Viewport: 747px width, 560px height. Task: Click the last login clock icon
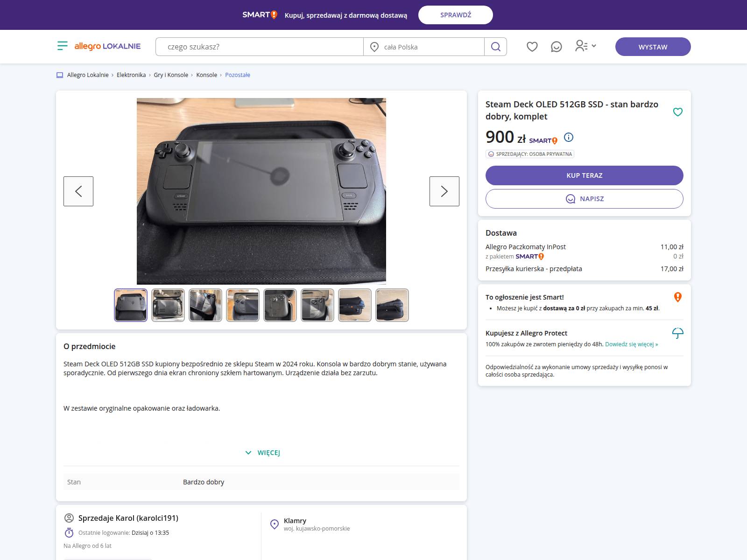tap(69, 532)
